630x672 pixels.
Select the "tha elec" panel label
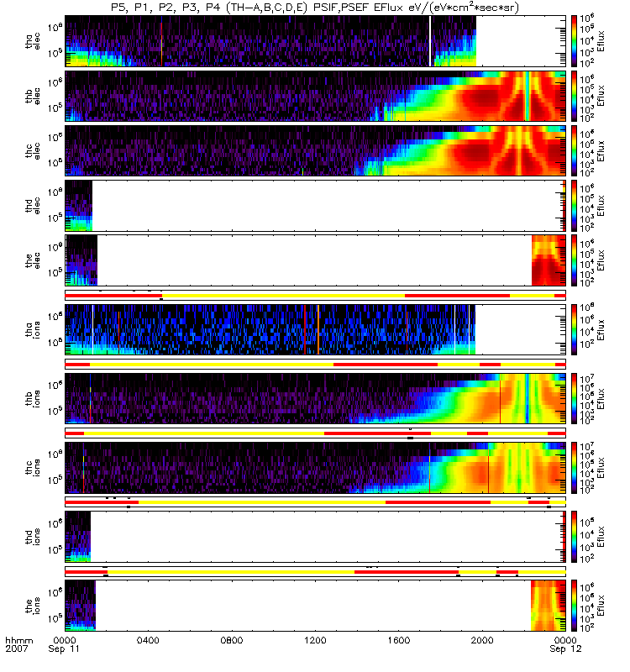click(x=32, y=41)
